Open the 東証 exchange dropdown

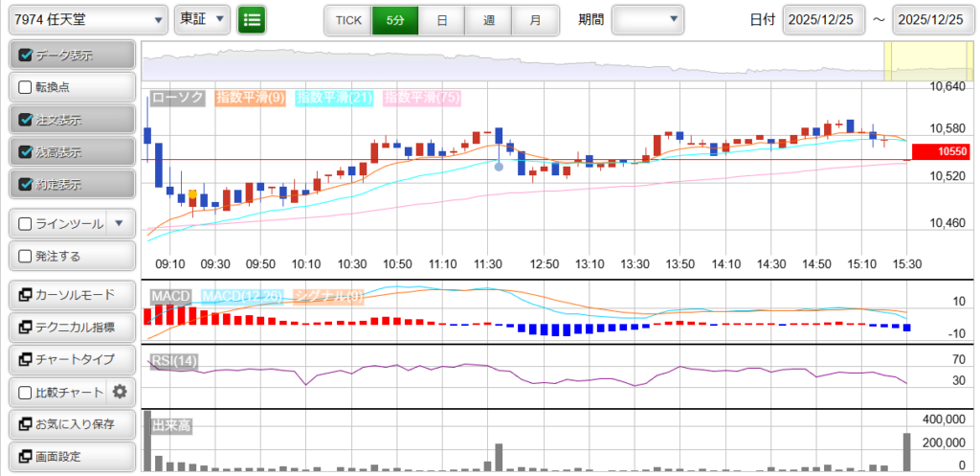[x=204, y=19]
